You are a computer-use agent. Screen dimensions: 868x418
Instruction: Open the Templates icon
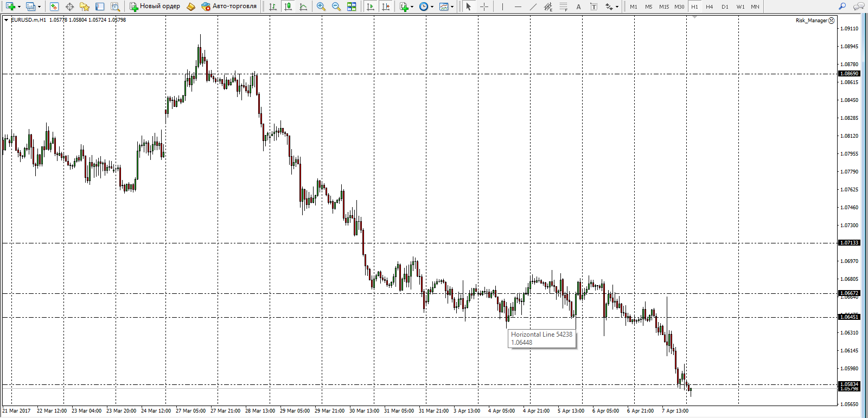(444, 7)
